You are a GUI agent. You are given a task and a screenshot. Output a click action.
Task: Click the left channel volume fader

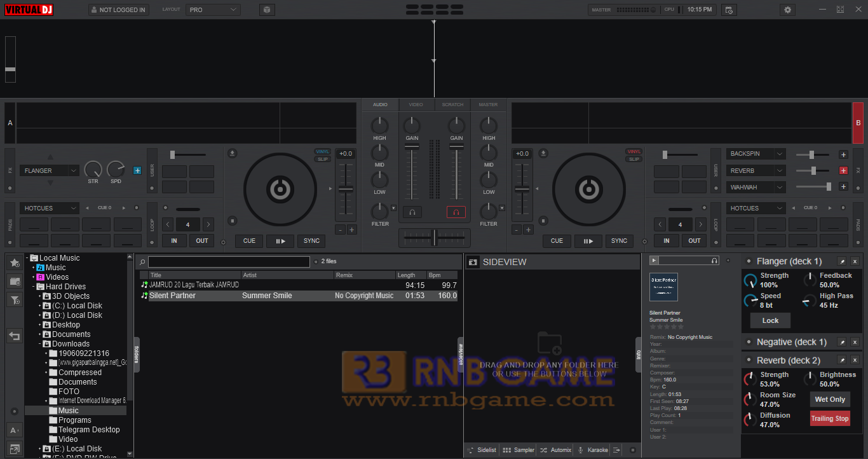pyautogui.click(x=412, y=147)
